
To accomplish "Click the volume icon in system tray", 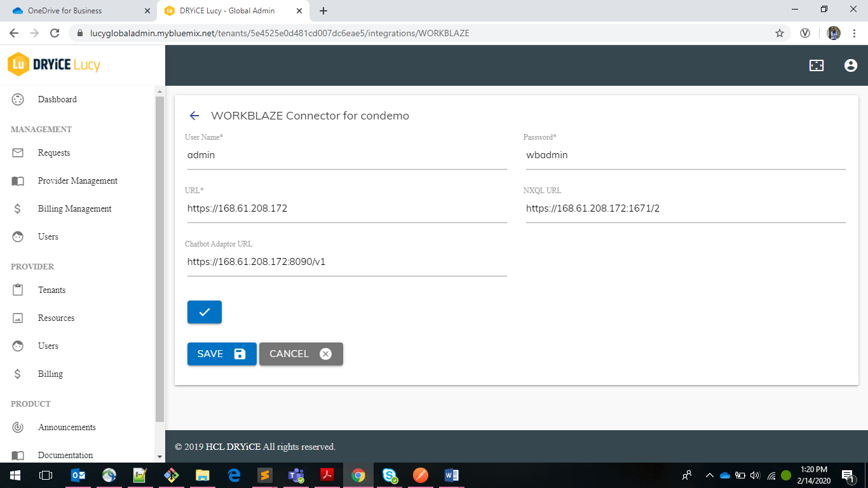I will [x=756, y=475].
